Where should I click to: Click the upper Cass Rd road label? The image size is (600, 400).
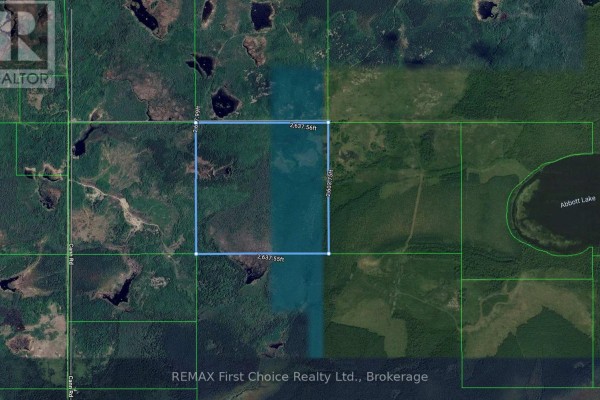[71, 254]
